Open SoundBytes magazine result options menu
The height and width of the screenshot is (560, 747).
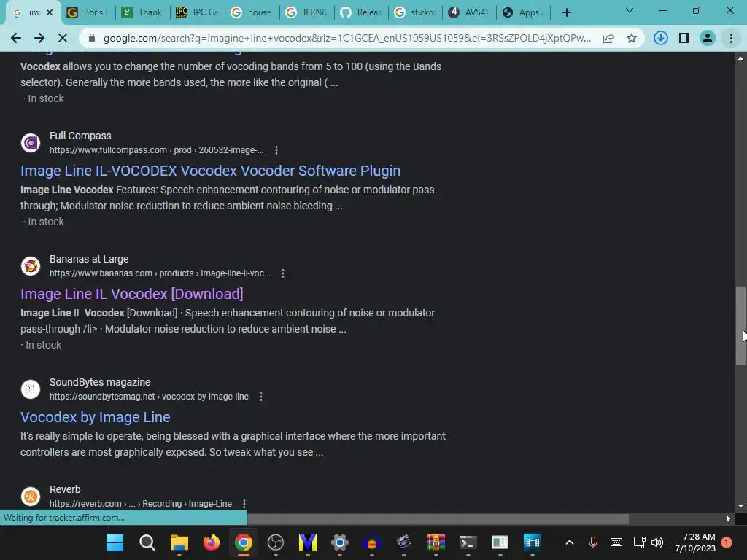tap(261, 397)
